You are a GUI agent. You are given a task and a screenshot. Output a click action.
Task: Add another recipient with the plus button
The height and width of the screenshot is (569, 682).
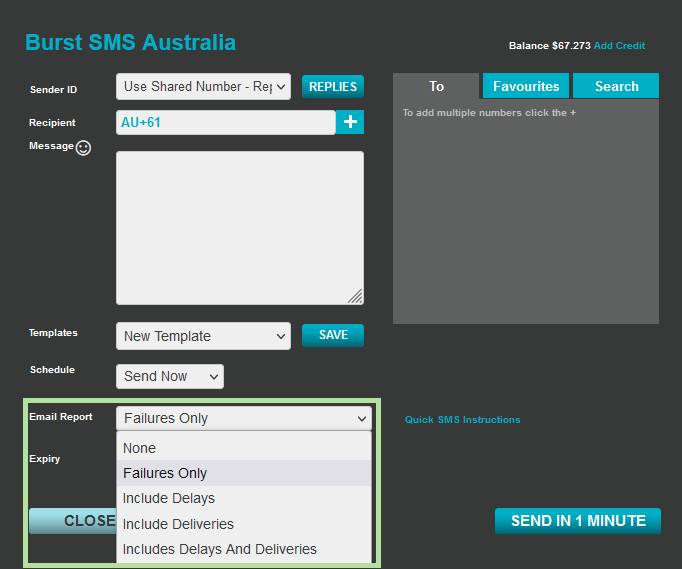pyautogui.click(x=350, y=122)
